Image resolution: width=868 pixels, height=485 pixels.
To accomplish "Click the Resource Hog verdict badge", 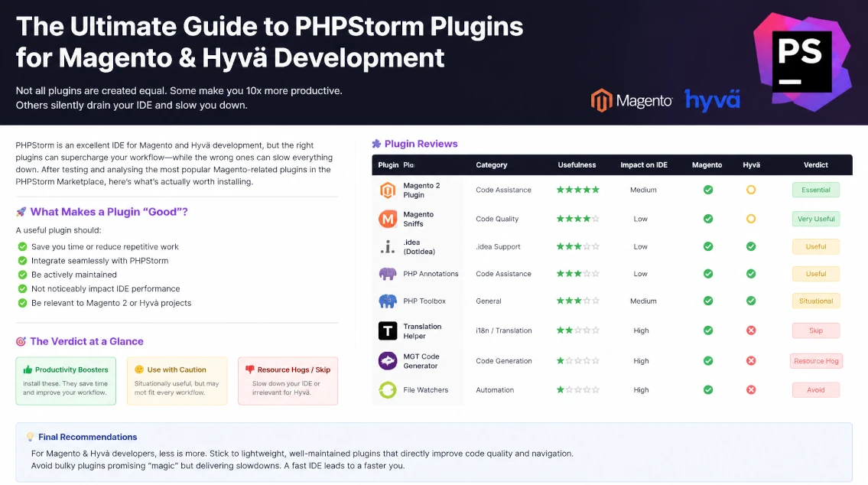I will tap(816, 360).
